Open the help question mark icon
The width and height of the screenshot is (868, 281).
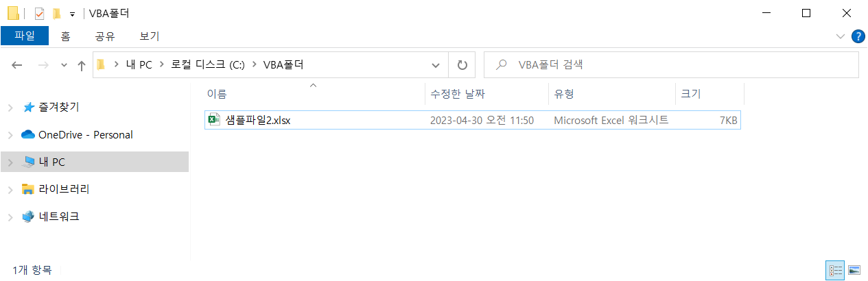[858, 36]
